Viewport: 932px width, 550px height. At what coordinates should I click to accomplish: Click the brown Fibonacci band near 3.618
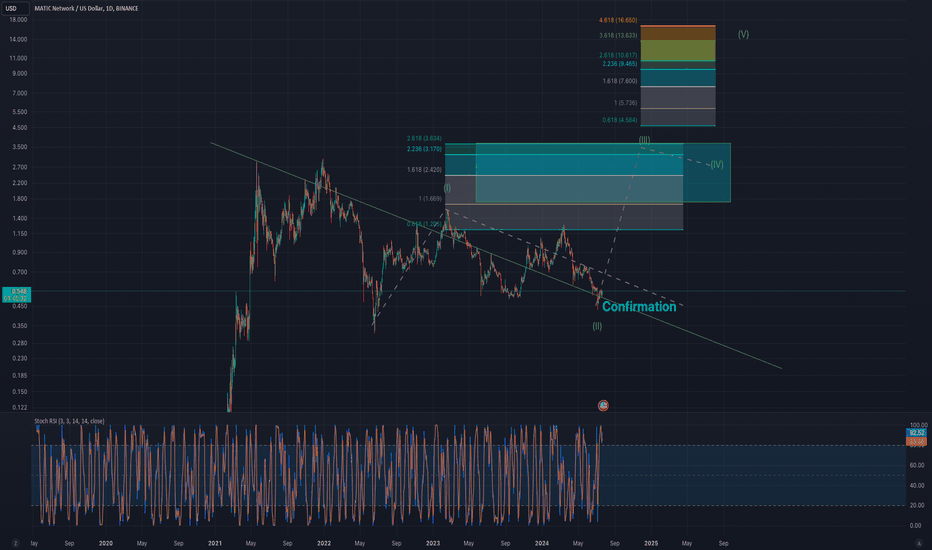click(x=678, y=33)
